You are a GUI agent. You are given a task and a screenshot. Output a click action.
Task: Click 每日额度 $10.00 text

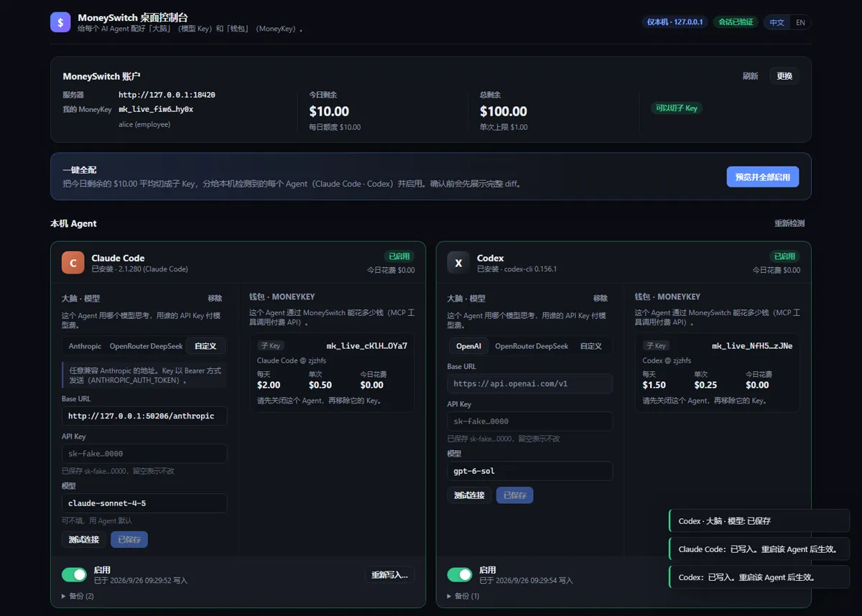click(x=335, y=127)
